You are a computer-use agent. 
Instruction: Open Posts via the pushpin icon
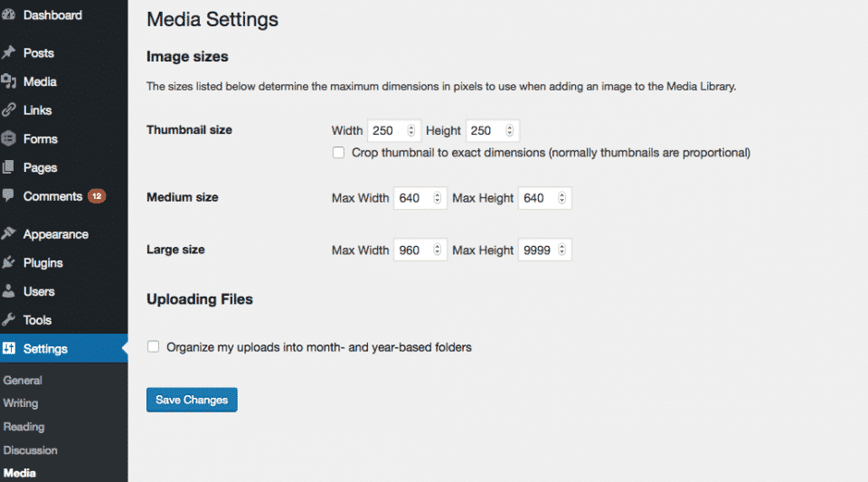pyautogui.click(x=8, y=52)
